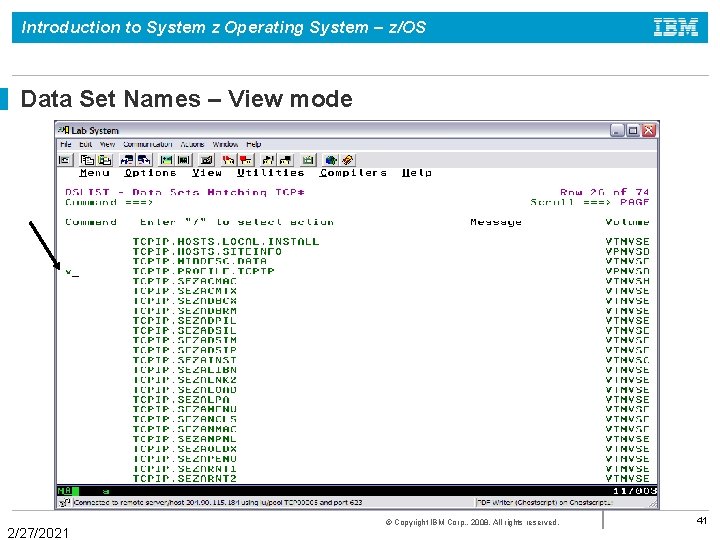Open the Display setup toolbar icon
This screenshot has height=540, width=720.
pos(166,160)
